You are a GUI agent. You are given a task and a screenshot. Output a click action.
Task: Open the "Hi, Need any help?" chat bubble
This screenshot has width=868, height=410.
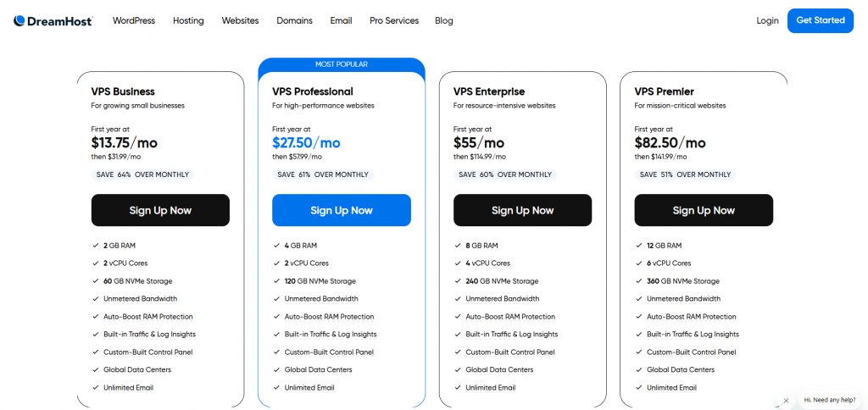tap(830, 400)
